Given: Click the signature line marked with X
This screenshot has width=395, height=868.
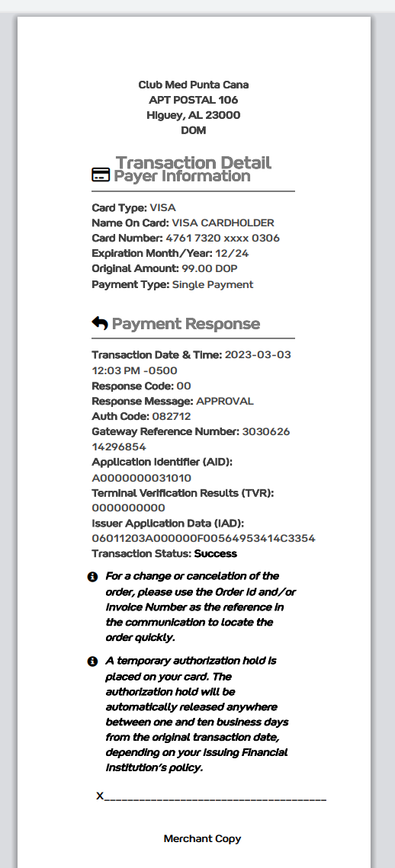Looking at the screenshot, I should (211, 796).
